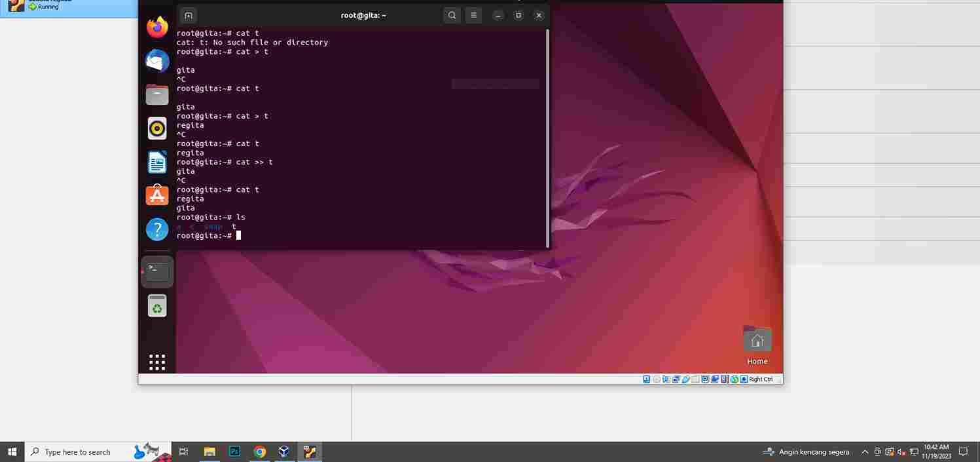Open the Files manager in dock
This screenshot has width=980, height=462.
point(157,94)
